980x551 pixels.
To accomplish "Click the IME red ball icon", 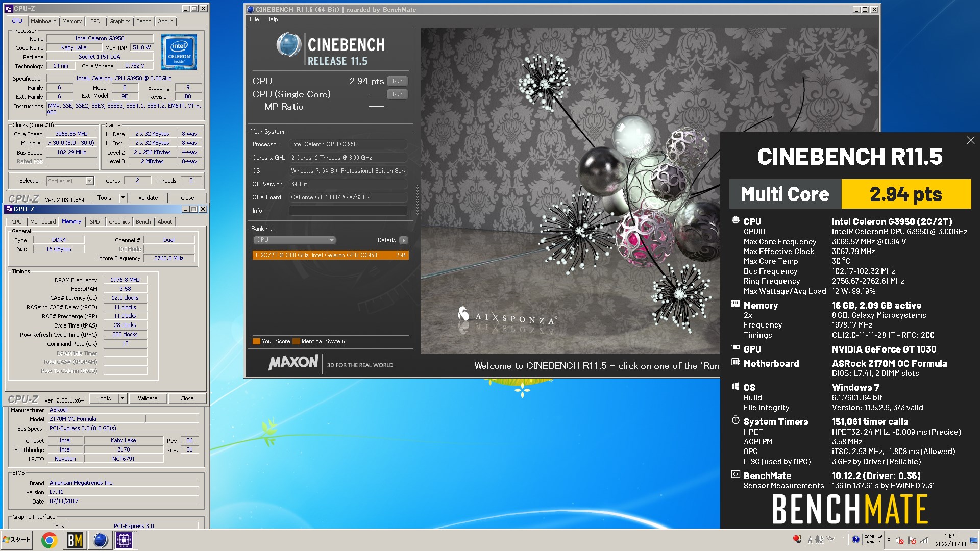I will [797, 539].
